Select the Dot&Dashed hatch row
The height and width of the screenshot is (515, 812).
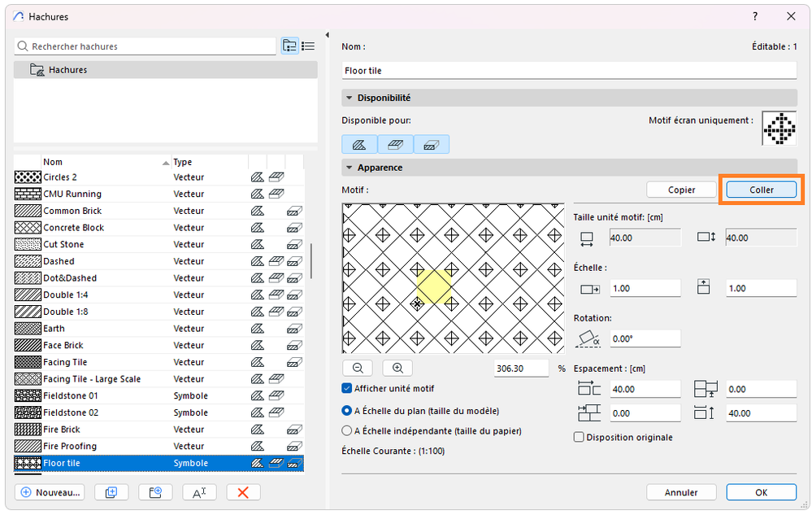point(159,277)
